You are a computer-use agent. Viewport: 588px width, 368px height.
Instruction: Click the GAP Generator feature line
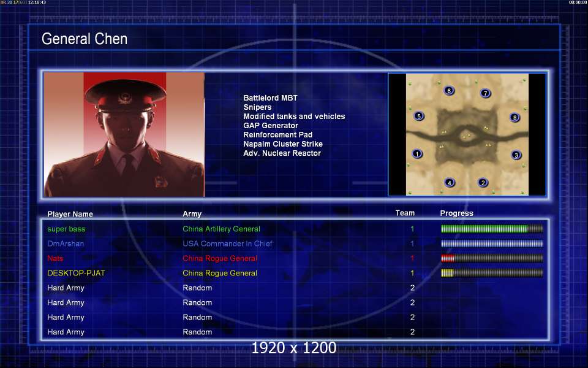click(x=271, y=125)
